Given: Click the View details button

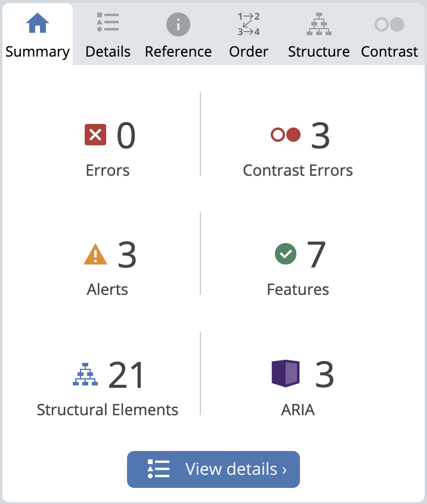Looking at the screenshot, I should pos(213,469).
